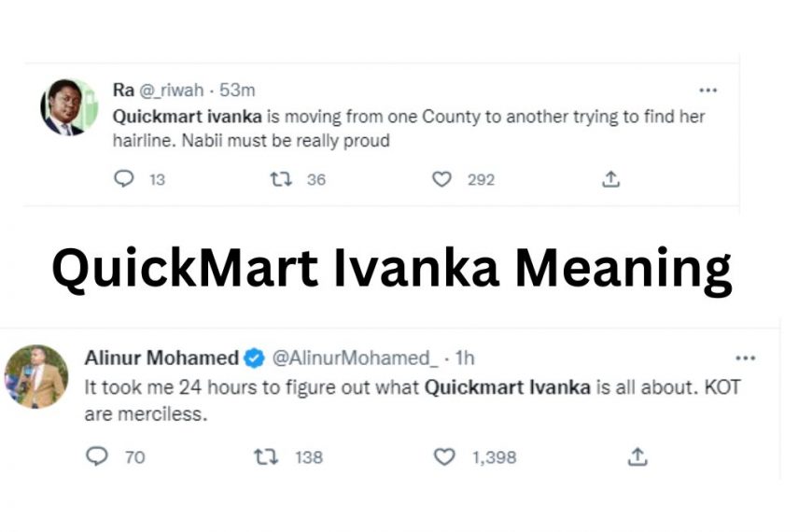Like Alinur Mohamed's tweet with 1,398 likes

point(445,456)
